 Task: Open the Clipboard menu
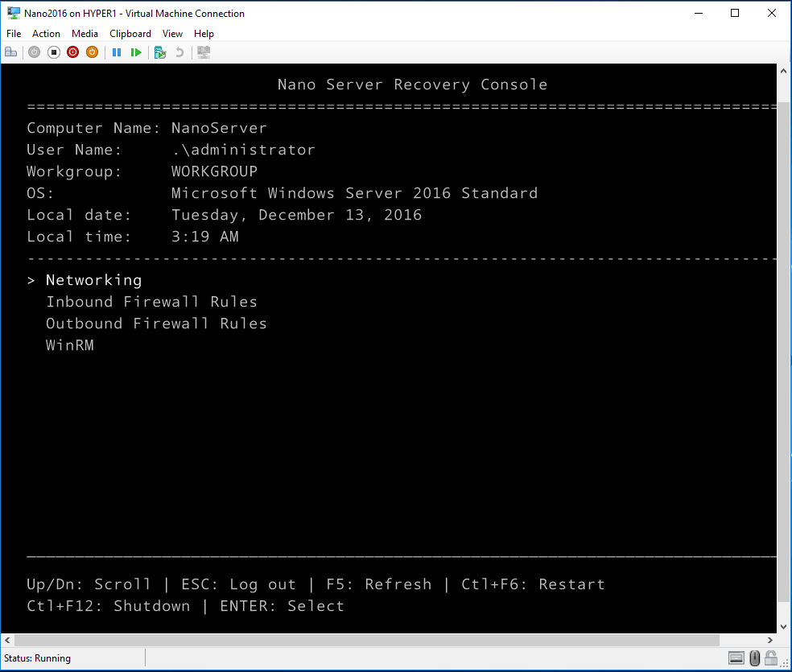(130, 34)
